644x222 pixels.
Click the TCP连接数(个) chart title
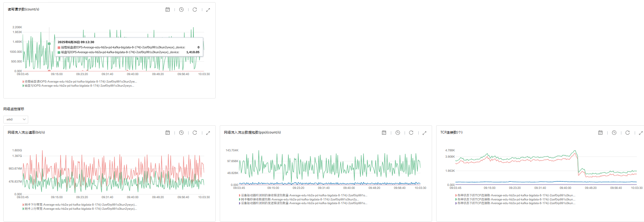(451, 132)
